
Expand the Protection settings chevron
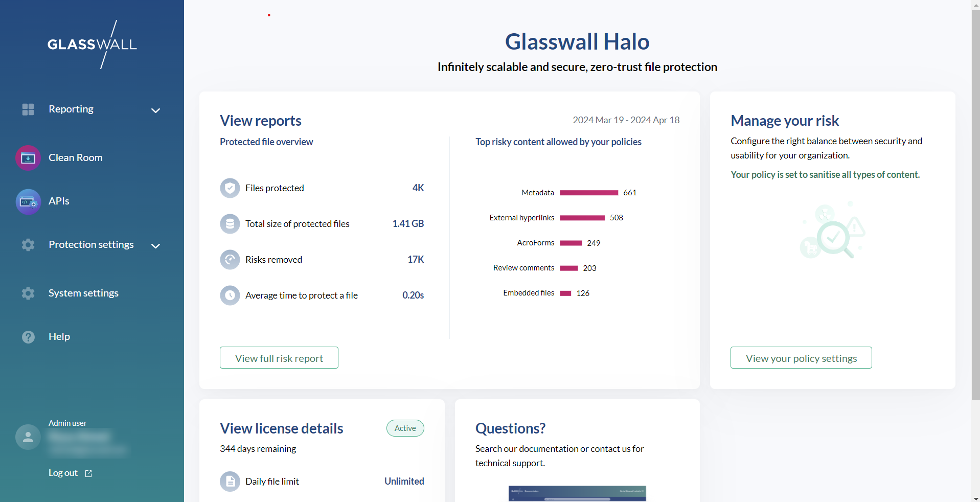[156, 246]
